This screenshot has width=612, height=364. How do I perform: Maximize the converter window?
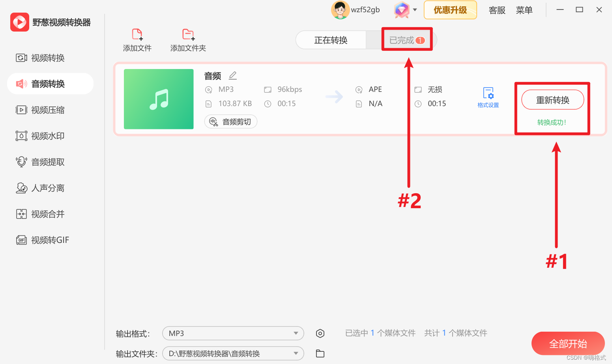pos(579,10)
